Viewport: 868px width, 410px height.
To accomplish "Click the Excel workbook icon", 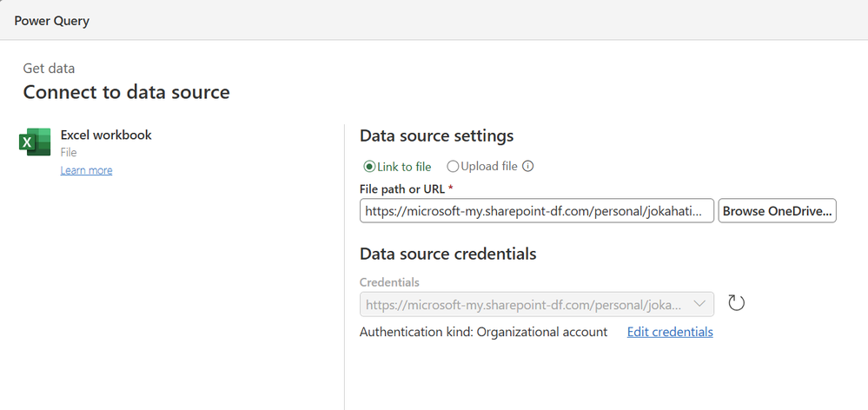I will pos(35,142).
